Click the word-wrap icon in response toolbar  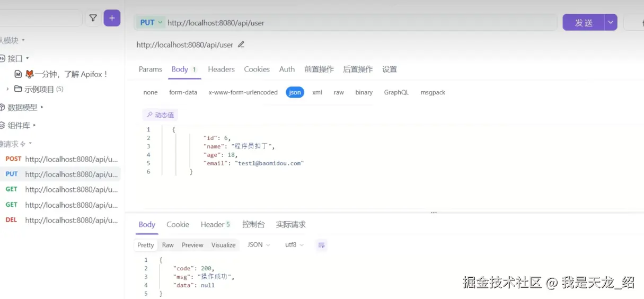pos(321,245)
